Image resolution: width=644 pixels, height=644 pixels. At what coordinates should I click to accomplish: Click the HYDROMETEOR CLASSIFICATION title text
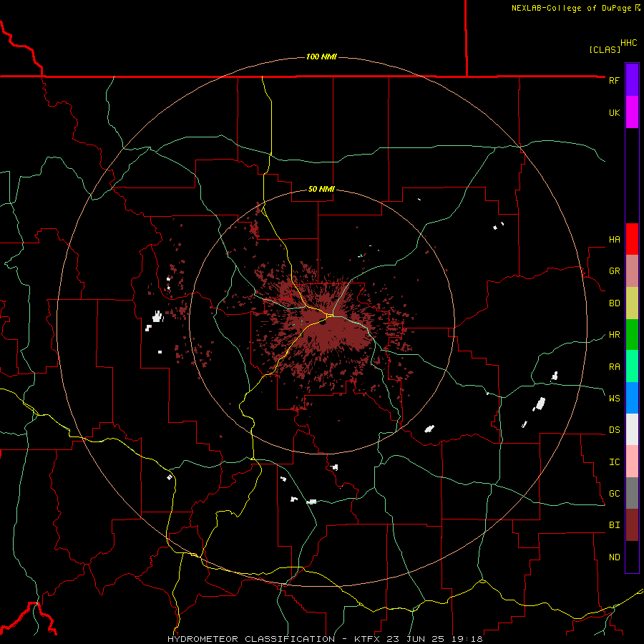coord(251,639)
